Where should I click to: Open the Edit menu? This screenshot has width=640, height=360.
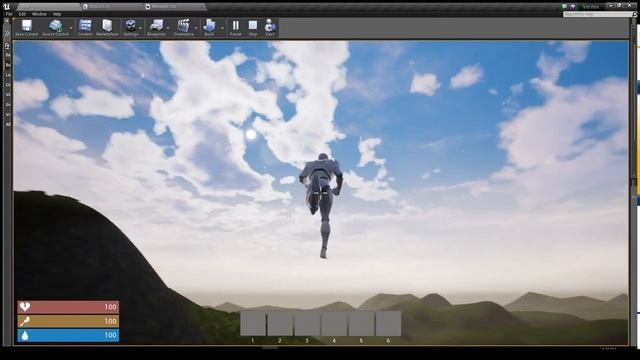22,14
